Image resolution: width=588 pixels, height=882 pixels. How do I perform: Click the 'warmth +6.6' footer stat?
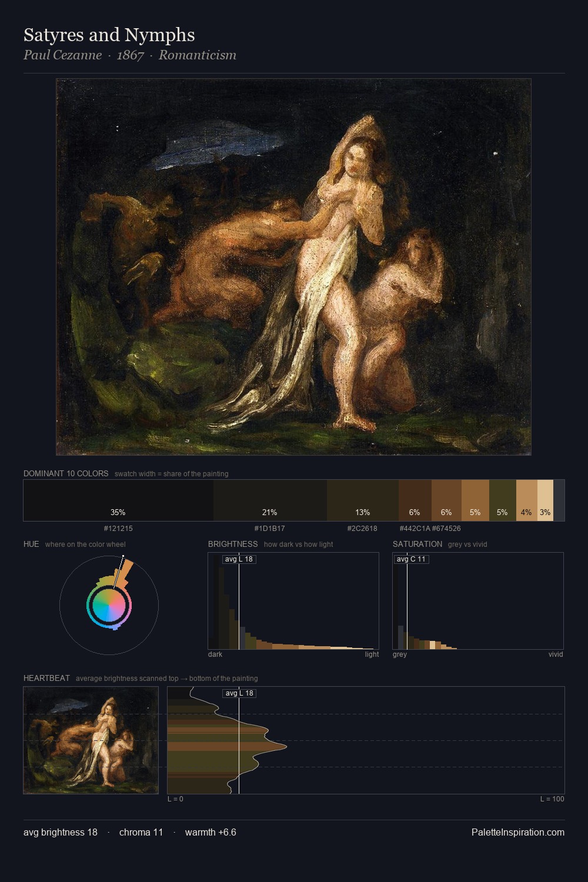tap(211, 832)
